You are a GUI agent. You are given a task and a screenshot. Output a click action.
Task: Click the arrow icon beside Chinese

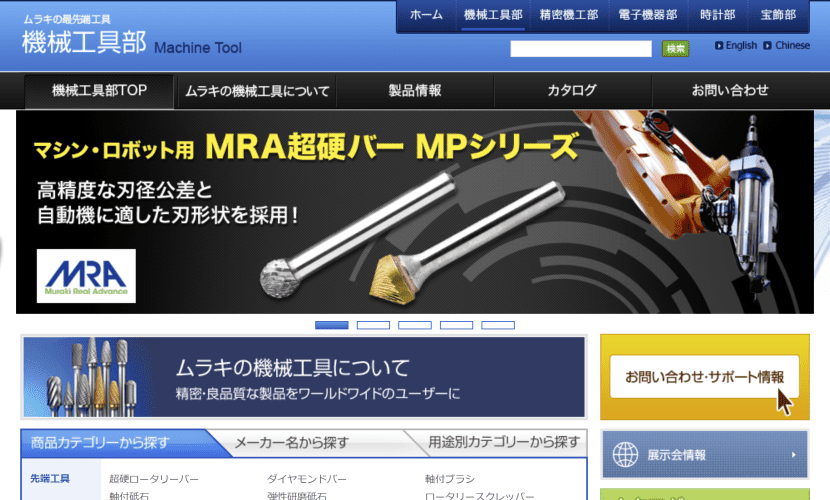767,46
